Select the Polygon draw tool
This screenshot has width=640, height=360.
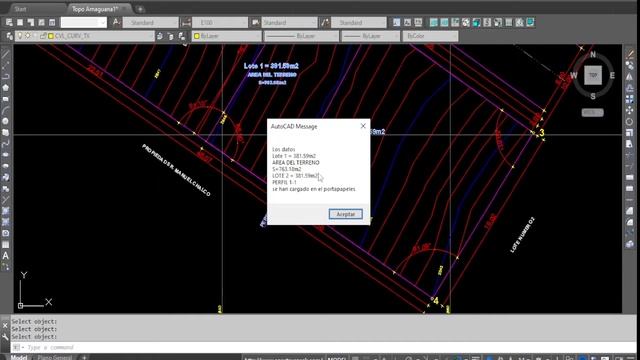(x=5, y=87)
